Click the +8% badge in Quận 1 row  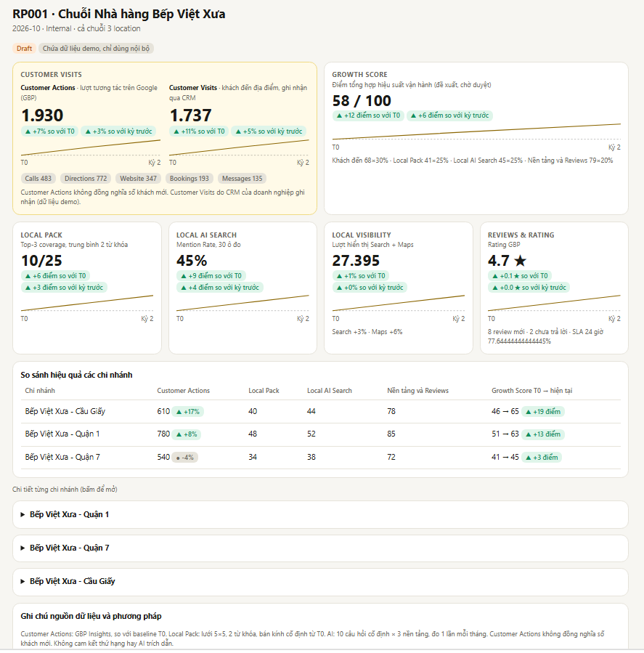[186, 434]
